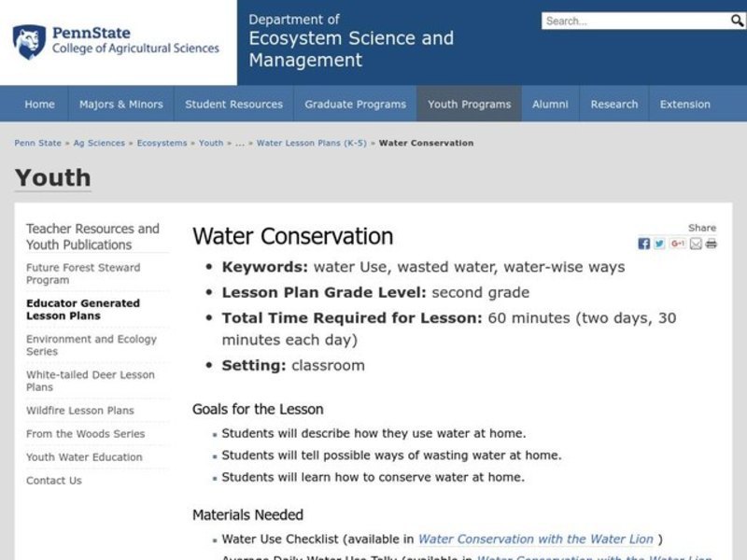Switch to the Majors & Minors tab
The height and width of the screenshot is (560, 747).
[120, 104]
